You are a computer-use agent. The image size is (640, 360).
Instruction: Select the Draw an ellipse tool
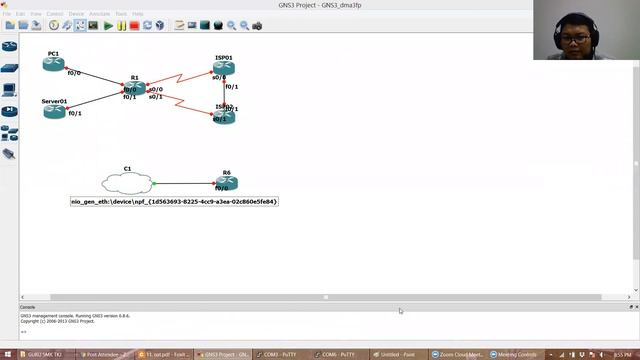218,26
